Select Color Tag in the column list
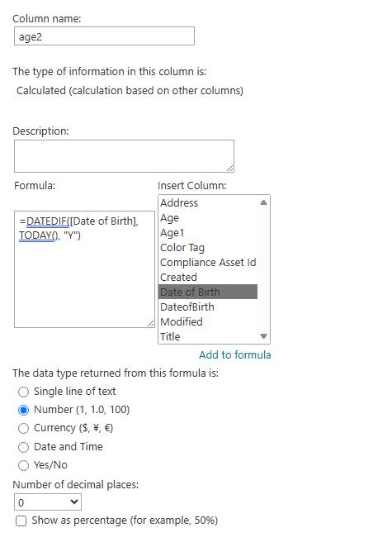392x542 pixels. tap(208, 248)
